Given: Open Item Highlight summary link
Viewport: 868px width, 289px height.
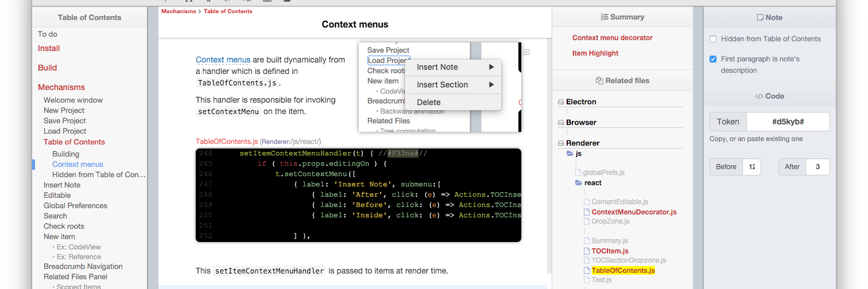Looking at the screenshot, I should pos(595,53).
